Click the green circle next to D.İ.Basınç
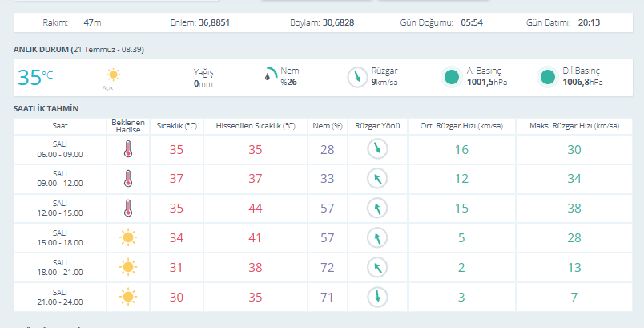The height and width of the screenshot is (328, 644). [548, 77]
